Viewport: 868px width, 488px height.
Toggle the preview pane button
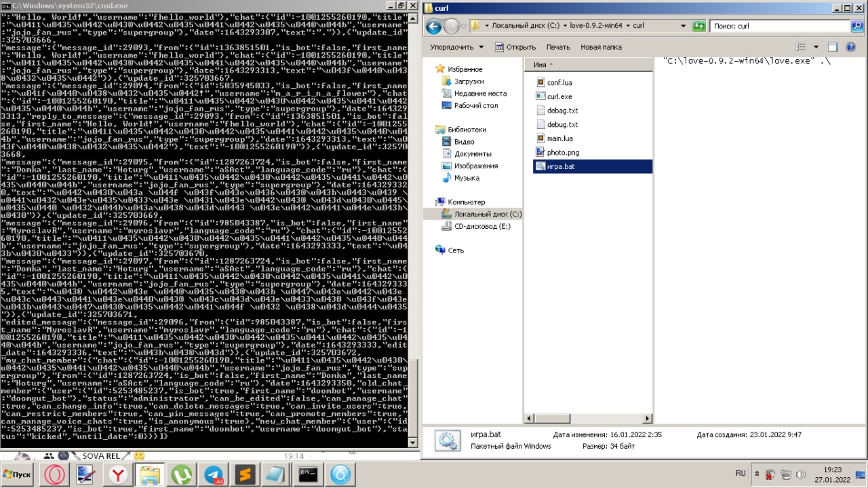(x=833, y=47)
